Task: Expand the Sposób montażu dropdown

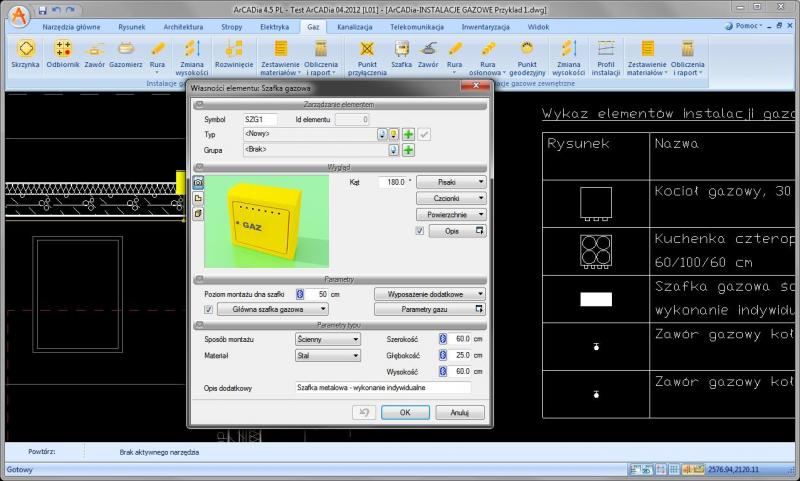Action: tap(327, 339)
